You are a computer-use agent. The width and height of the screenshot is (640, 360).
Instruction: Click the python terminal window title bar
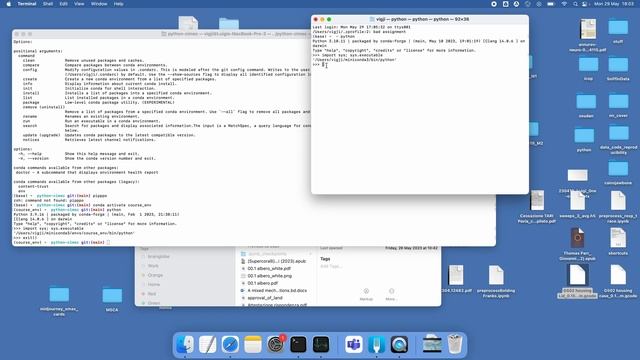tap(420, 19)
